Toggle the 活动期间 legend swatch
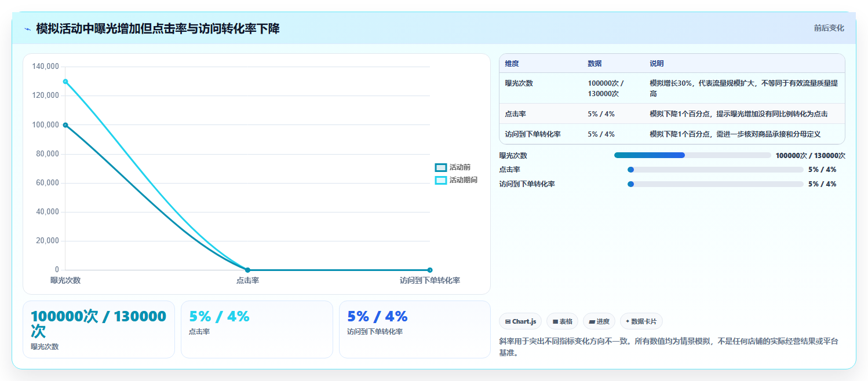The height and width of the screenshot is (381, 868). 441,180
